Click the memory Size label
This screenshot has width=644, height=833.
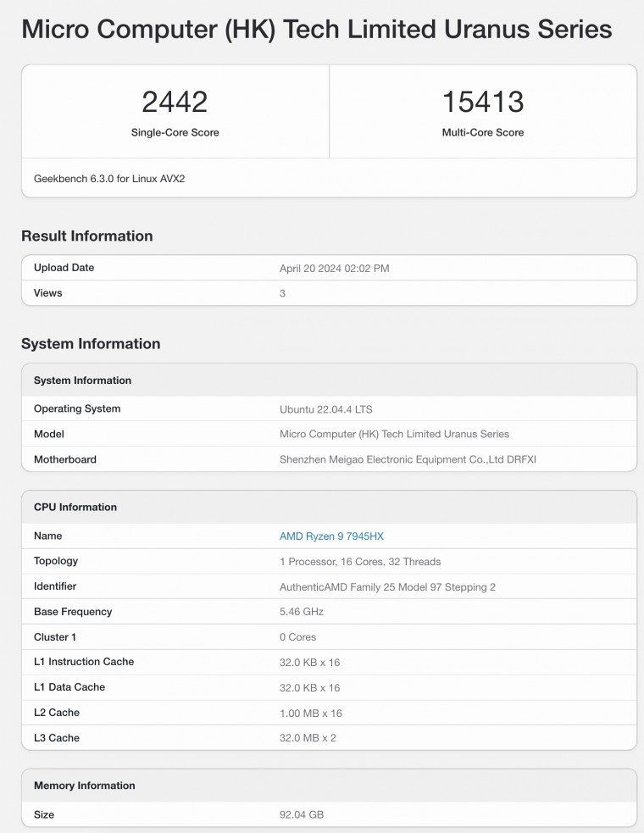[x=43, y=814]
